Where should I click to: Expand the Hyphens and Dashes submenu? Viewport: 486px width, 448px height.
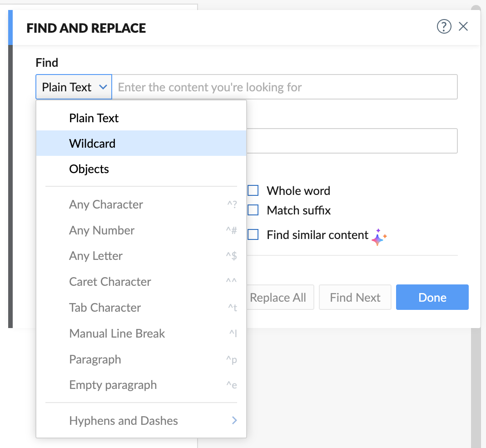[x=141, y=421]
